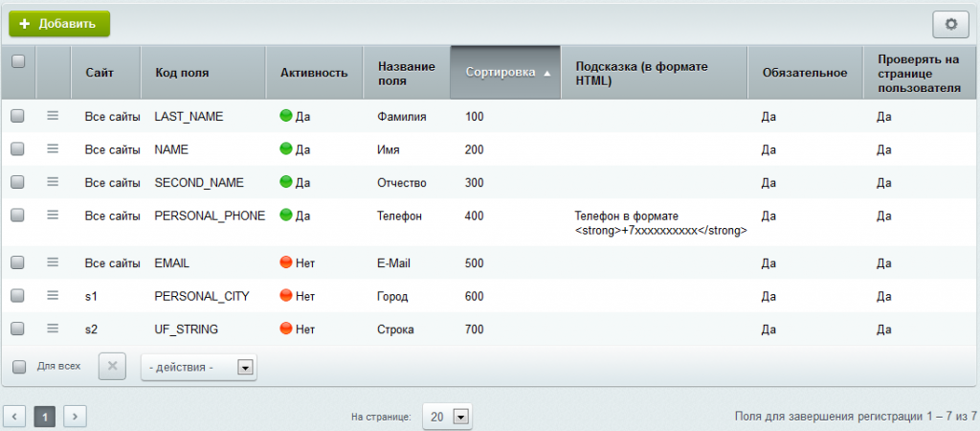Enable the 'Для всех' checkbox
Viewport: 980px width, 431px height.
click(19, 367)
